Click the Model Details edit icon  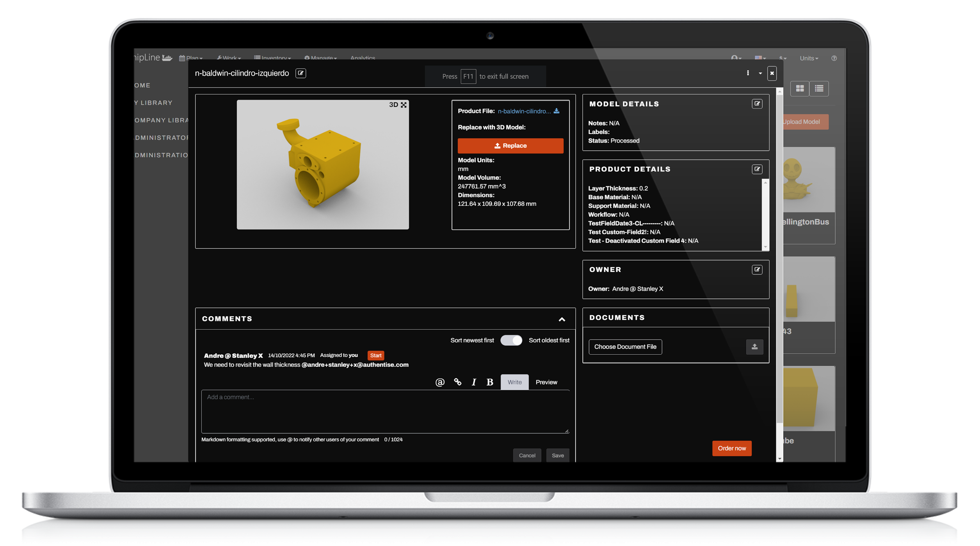click(x=757, y=104)
